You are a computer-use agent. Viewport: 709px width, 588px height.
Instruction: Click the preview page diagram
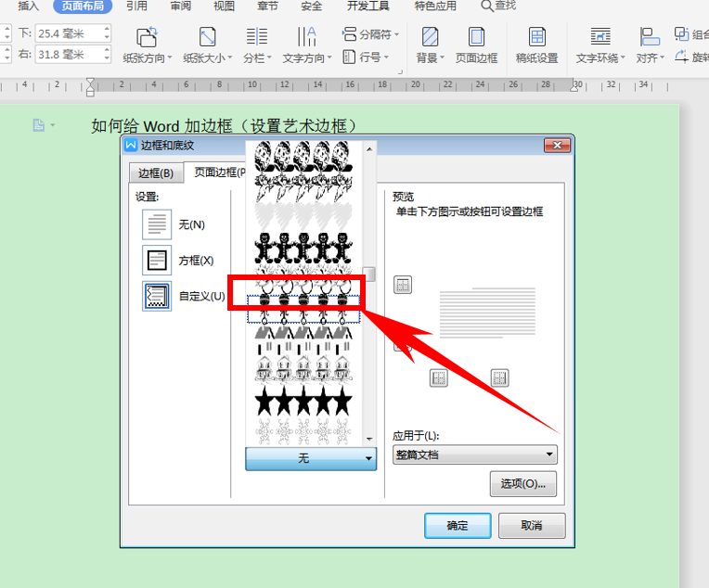[487, 313]
